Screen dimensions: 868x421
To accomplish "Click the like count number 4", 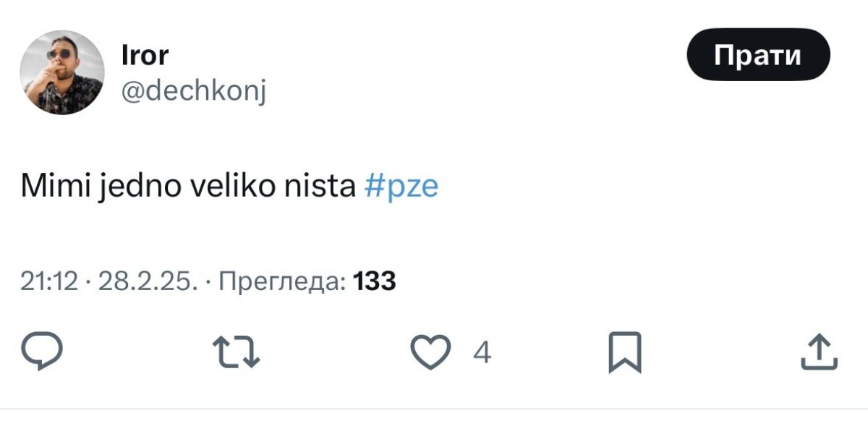I will coord(482,352).
